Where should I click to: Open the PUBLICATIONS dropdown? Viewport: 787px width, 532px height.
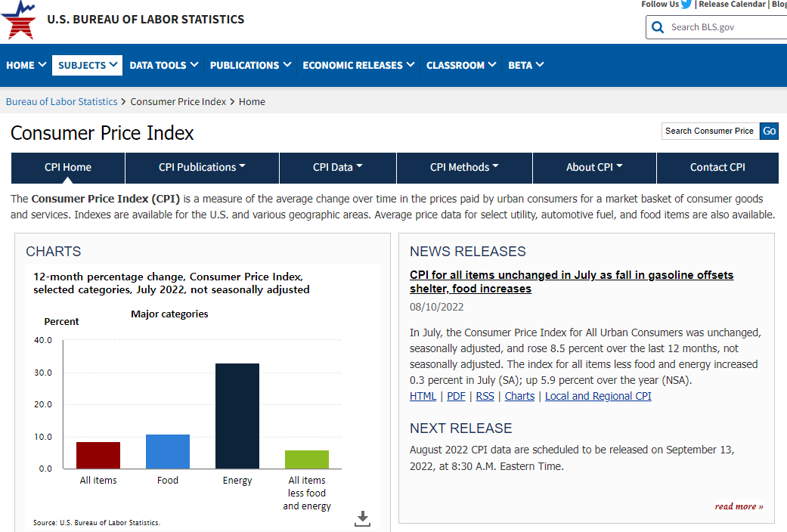250,65
